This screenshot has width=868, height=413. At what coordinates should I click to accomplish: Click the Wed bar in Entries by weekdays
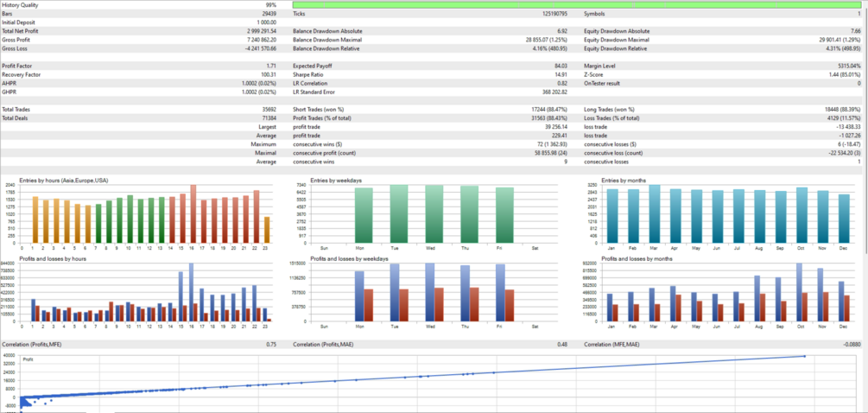click(434, 213)
